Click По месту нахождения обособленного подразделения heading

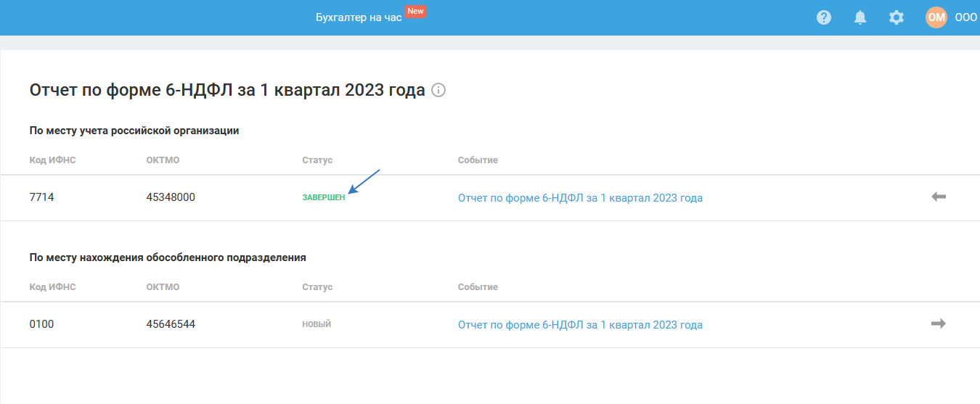168,257
